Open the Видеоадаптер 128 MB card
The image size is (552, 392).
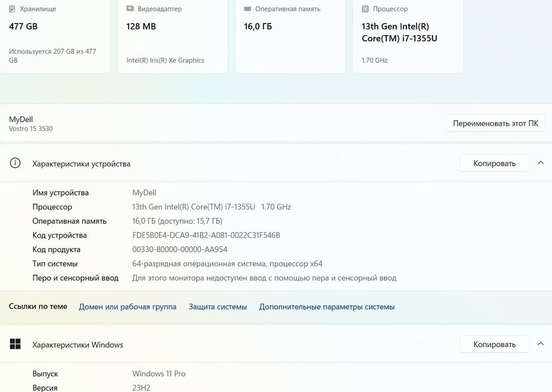[x=173, y=36]
